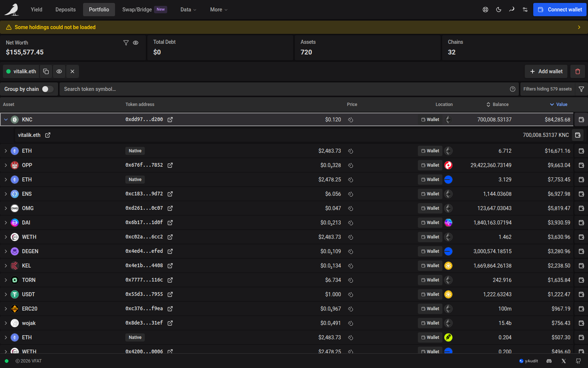588x368 pixels.
Task: Sort the table by the Value column
Action: (x=559, y=105)
